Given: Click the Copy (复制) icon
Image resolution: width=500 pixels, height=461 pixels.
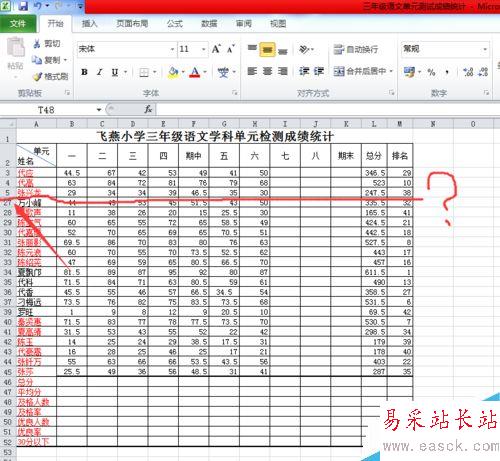Looking at the screenshot, I should tap(37, 60).
